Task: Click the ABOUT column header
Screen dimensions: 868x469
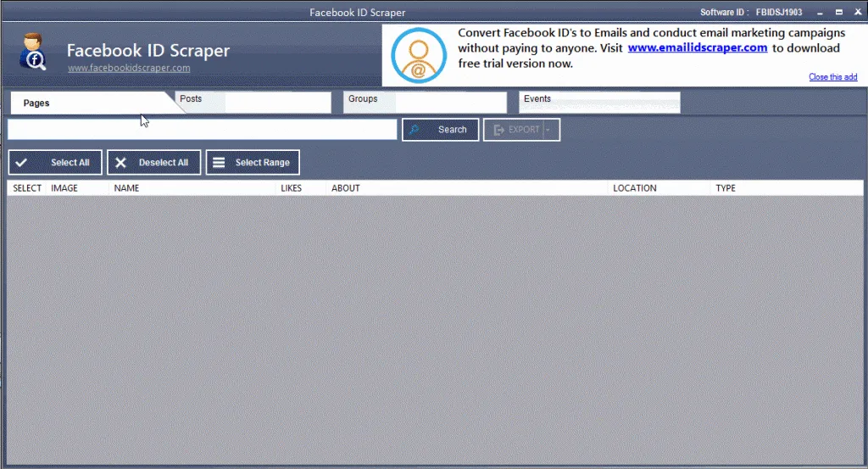Action: pyautogui.click(x=346, y=188)
